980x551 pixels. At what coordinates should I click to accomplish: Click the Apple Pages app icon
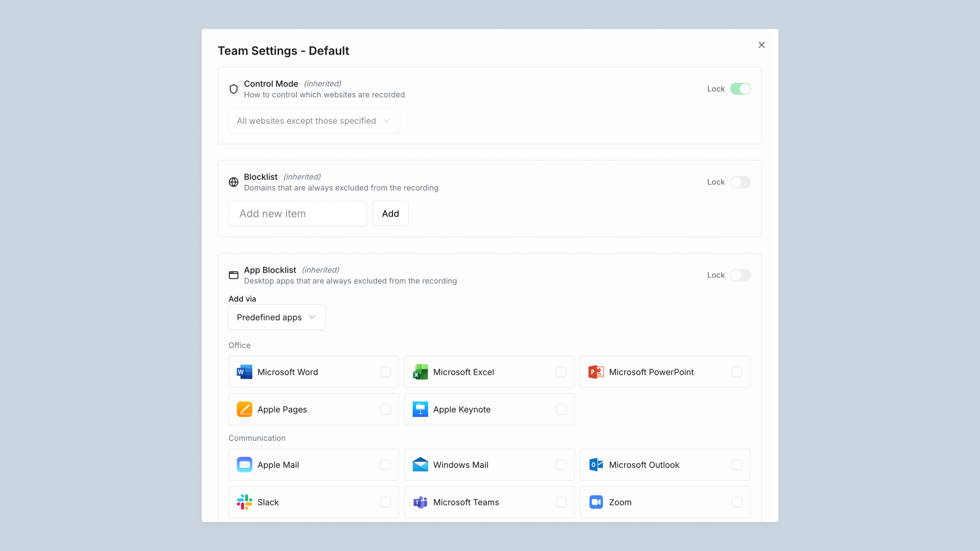pyautogui.click(x=244, y=409)
